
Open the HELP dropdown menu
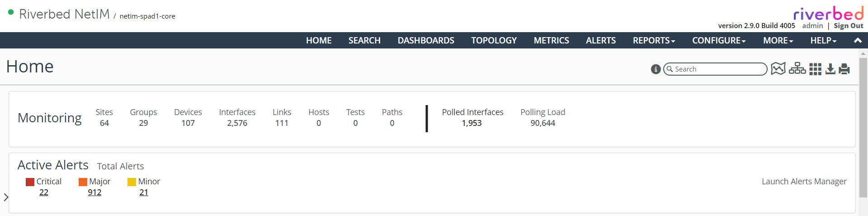(x=823, y=40)
